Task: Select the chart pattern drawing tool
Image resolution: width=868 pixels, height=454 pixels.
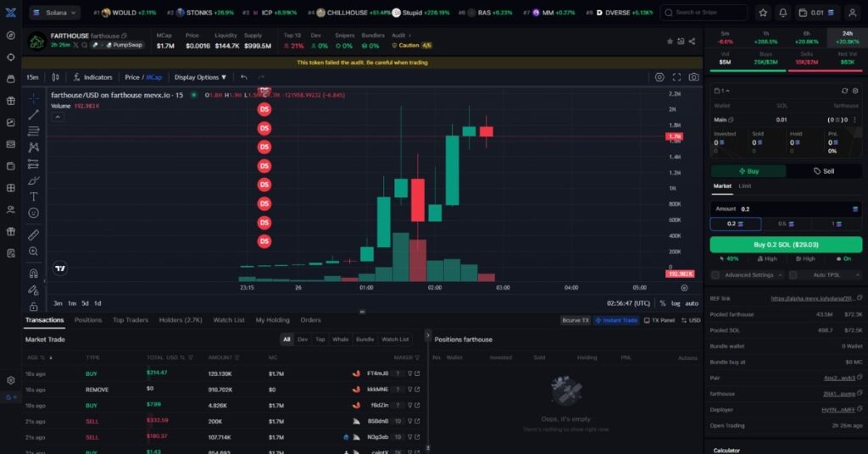Action: point(34,147)
